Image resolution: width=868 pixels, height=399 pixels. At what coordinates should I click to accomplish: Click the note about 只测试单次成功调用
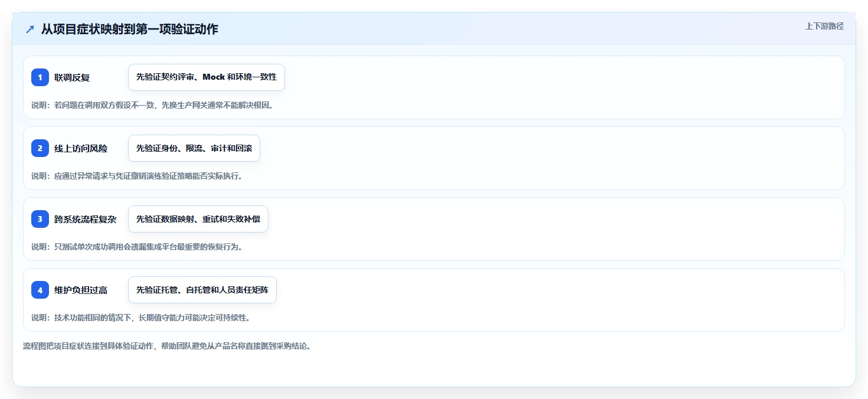click(137, 247)
